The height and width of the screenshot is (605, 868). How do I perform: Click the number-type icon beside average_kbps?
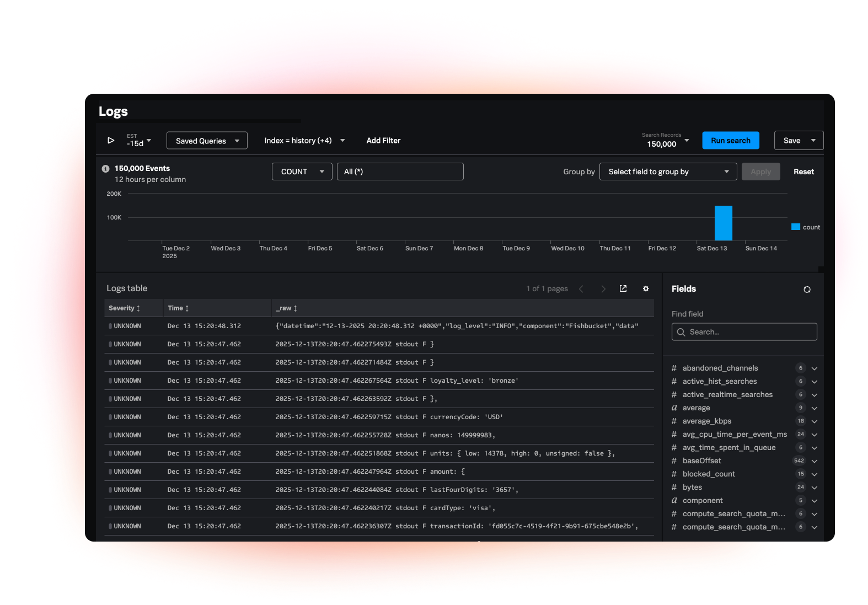click(x=674, y=421)
